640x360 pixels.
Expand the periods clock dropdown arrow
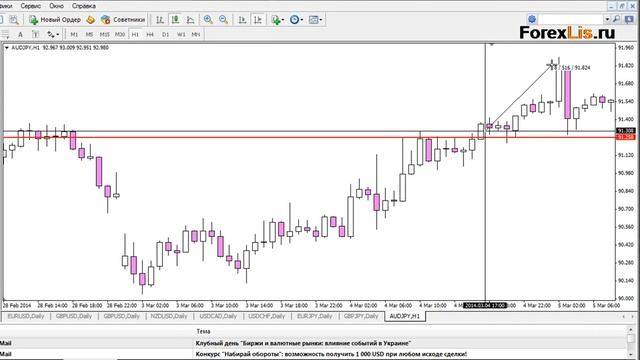(302, 20)
